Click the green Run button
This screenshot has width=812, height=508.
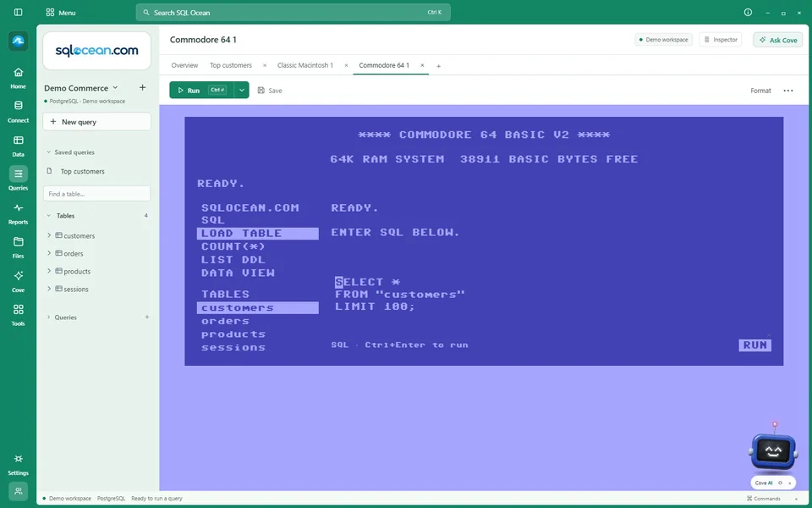[x=201, y=91]
